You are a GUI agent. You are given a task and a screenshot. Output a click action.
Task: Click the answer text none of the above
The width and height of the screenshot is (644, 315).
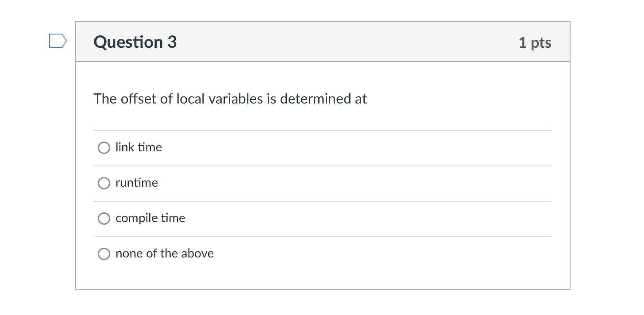pyautogui.click(x=164, y=254)
